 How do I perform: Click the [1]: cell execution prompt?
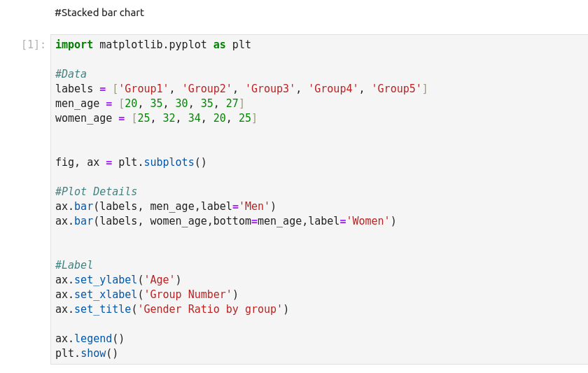coord(34,45)
